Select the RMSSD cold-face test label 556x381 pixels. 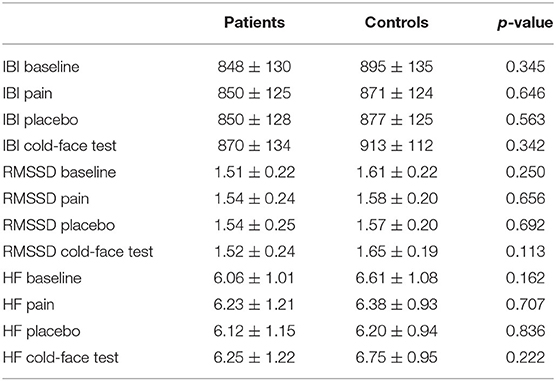tap(78, 252)
